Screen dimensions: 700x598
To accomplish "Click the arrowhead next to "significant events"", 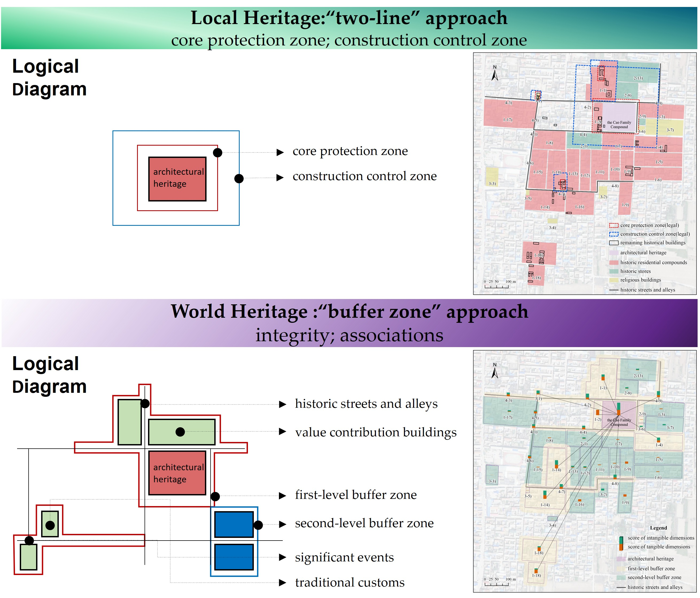I will 282,557.
